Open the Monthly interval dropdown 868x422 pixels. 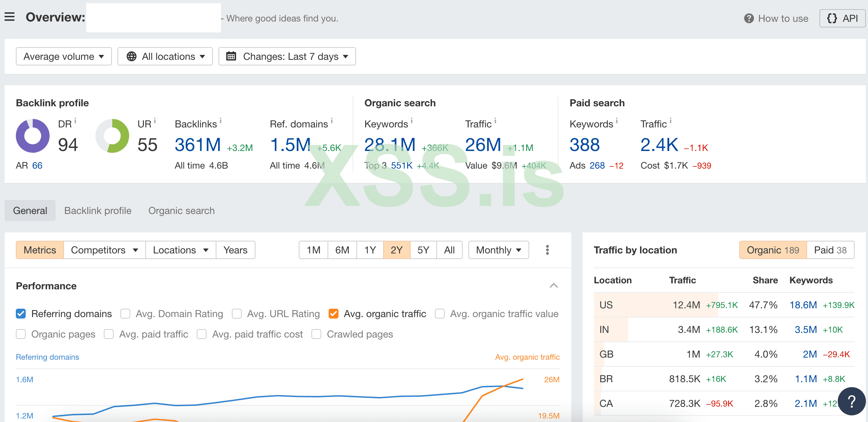tap(498, 250)
